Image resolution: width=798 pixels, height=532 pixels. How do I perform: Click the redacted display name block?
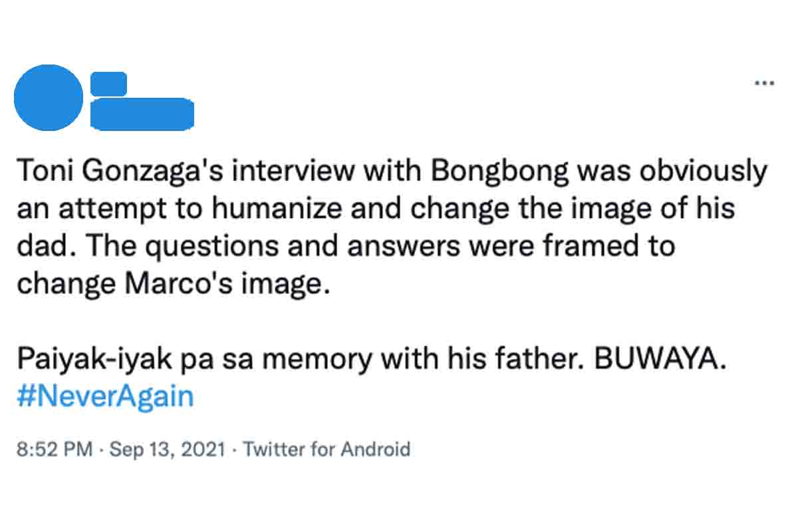(x=108, y=83)
